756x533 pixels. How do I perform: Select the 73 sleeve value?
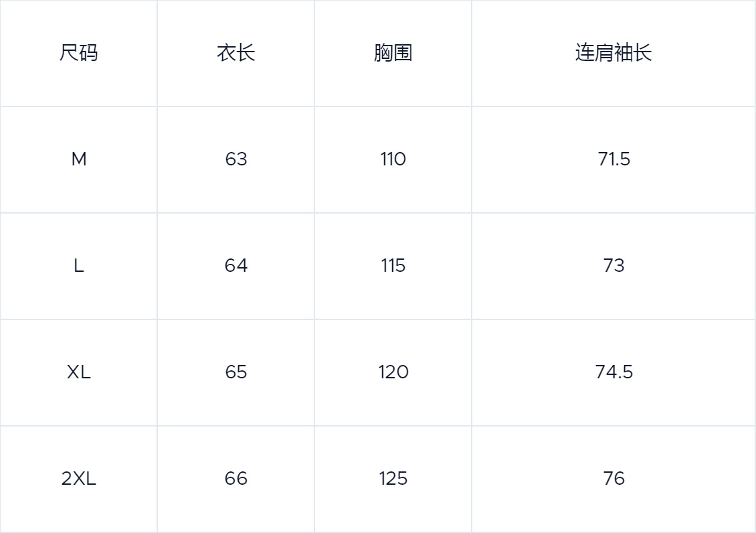613,266
